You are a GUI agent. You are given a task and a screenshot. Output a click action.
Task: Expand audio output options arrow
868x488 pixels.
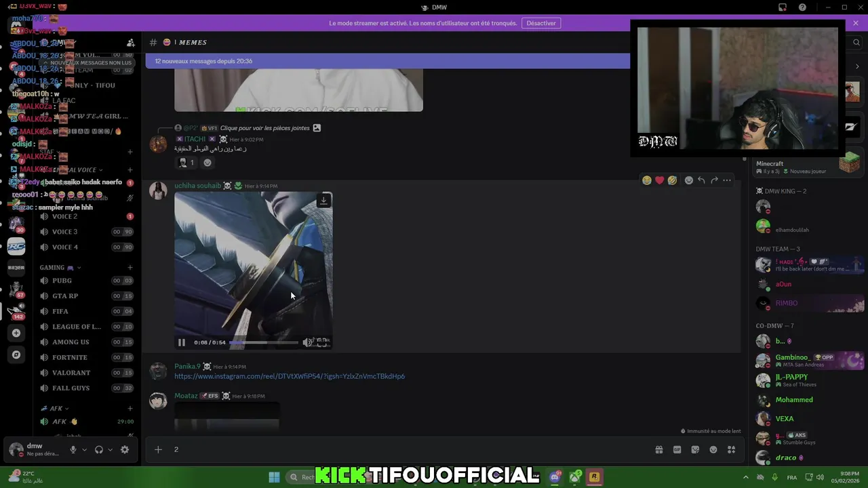(110, 449)
